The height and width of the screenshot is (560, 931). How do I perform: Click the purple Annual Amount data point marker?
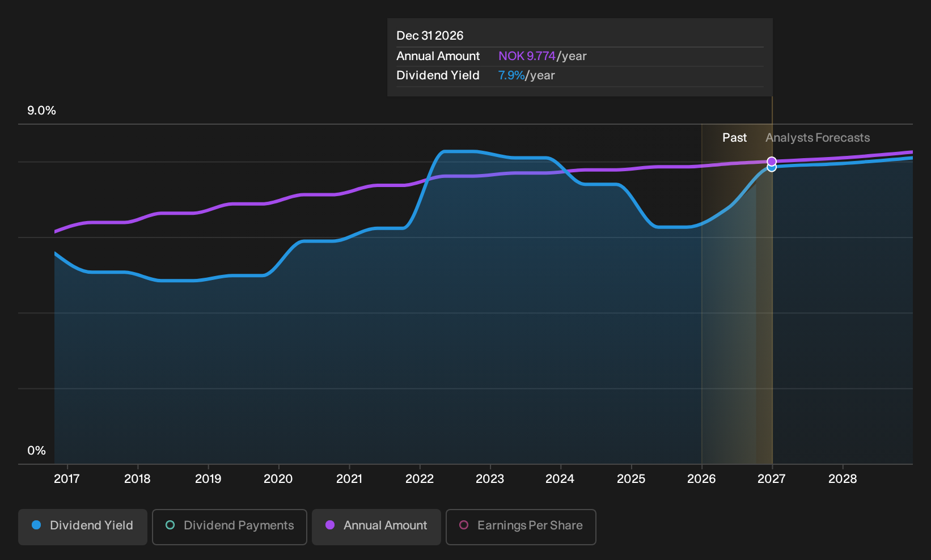point(772,162)
